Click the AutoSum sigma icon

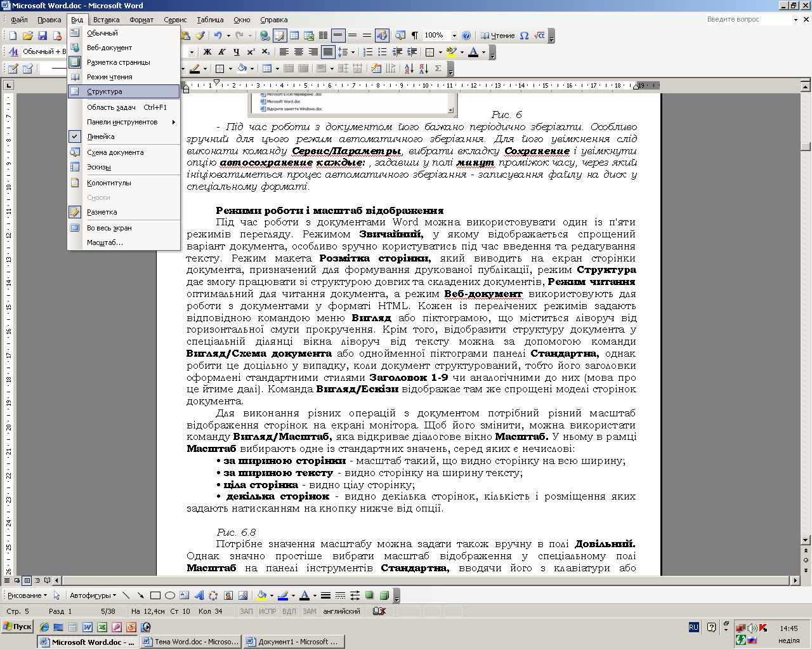point(438,69)
